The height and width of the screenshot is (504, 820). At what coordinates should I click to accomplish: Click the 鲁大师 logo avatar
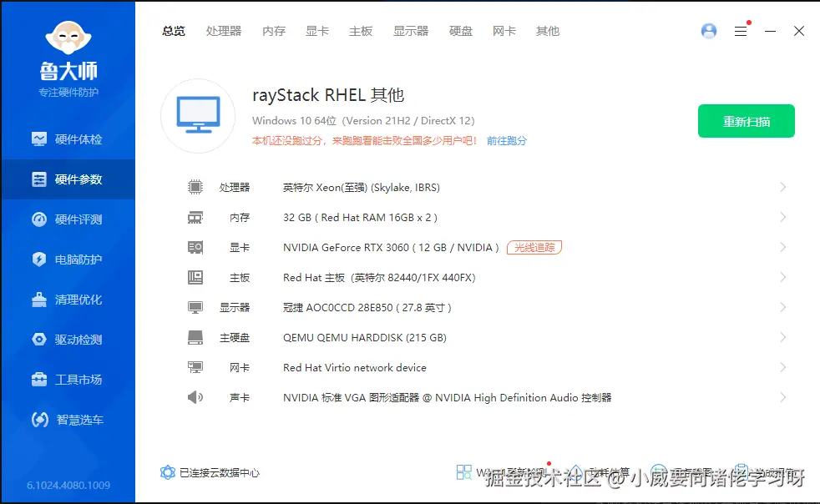point(68,38)
